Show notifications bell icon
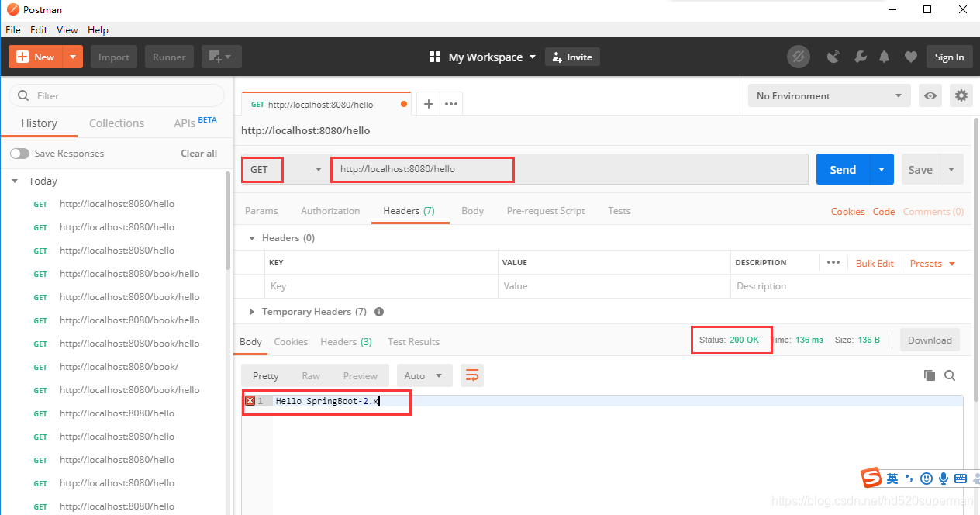 (x=885, y=57)
